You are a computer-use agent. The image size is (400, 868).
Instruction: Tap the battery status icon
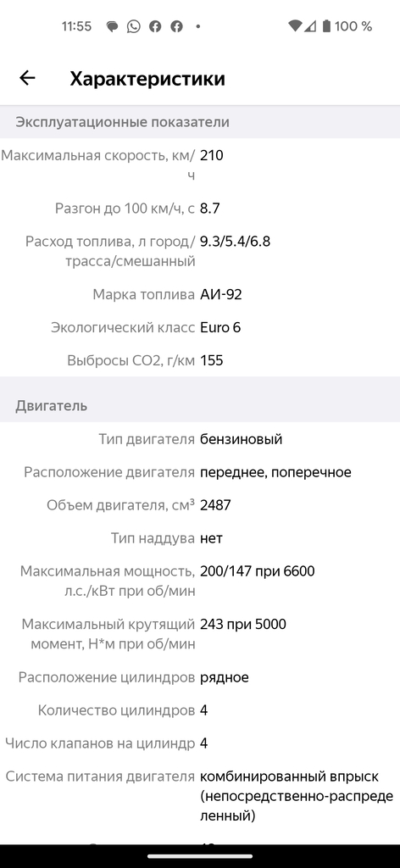[326, 25]
